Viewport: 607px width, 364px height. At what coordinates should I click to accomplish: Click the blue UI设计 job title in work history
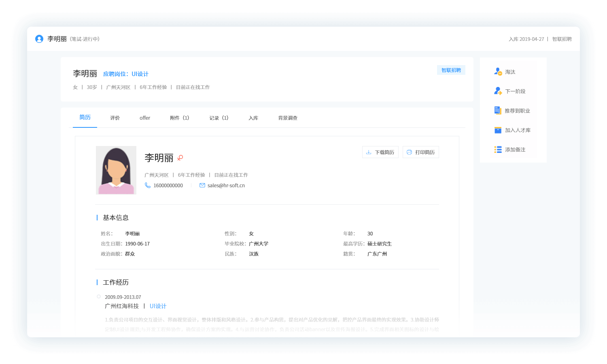158,306
